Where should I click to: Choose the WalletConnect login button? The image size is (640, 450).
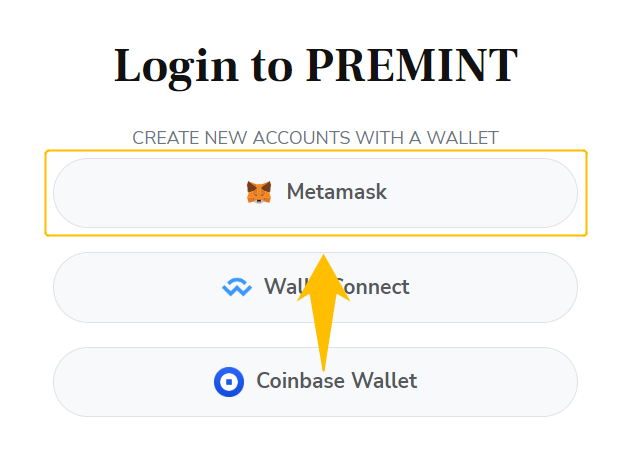[x=316, y=287]
